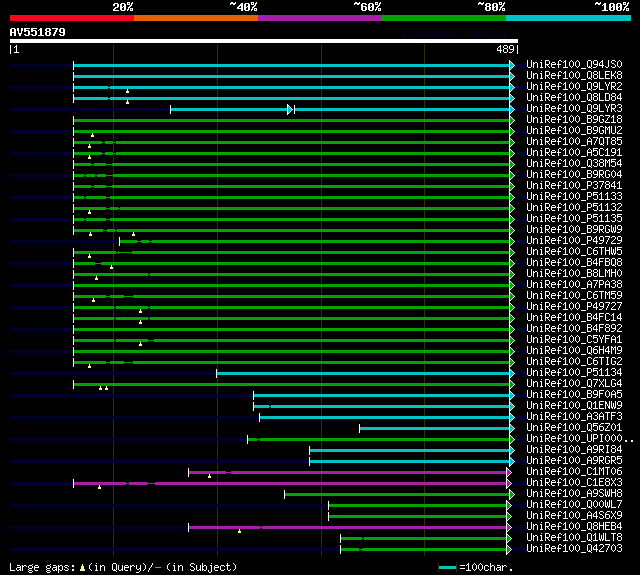
Task: Click the yellow gap marker under C1MT06 bar
Action: pyautogui.click(x=209, y=476)
